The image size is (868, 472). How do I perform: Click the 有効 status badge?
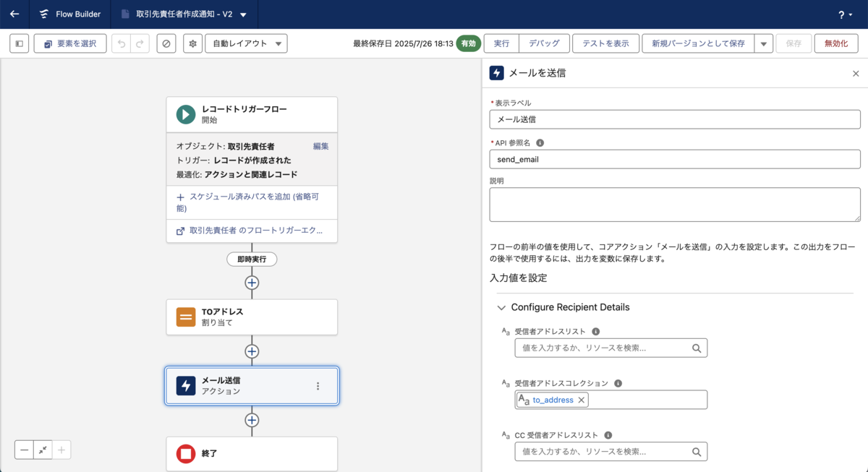(469, 43)
